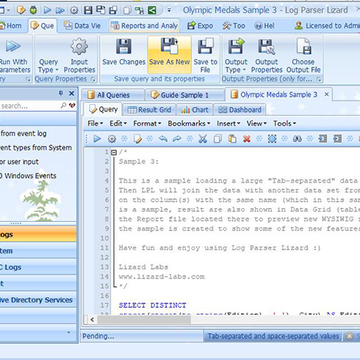
Task: Open the editor File menu
Action: (95, 123)
